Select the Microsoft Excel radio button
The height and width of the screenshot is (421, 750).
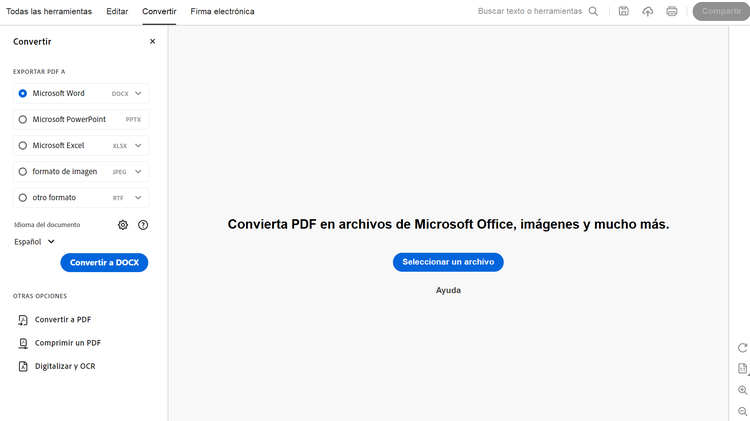tap(23, 145)
